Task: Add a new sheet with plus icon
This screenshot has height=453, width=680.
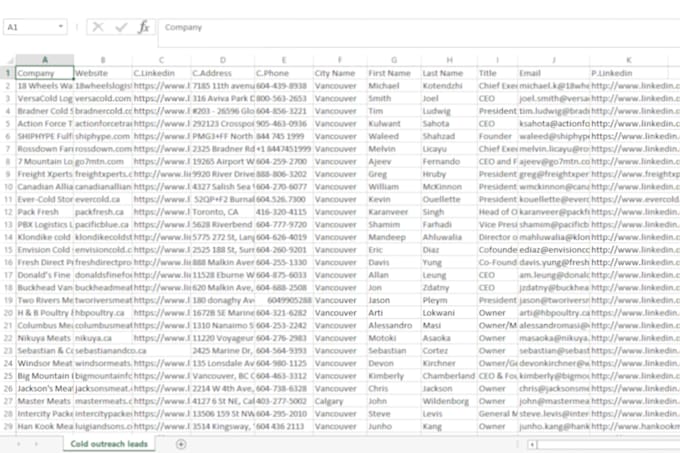Action: [x=181, y=444]
